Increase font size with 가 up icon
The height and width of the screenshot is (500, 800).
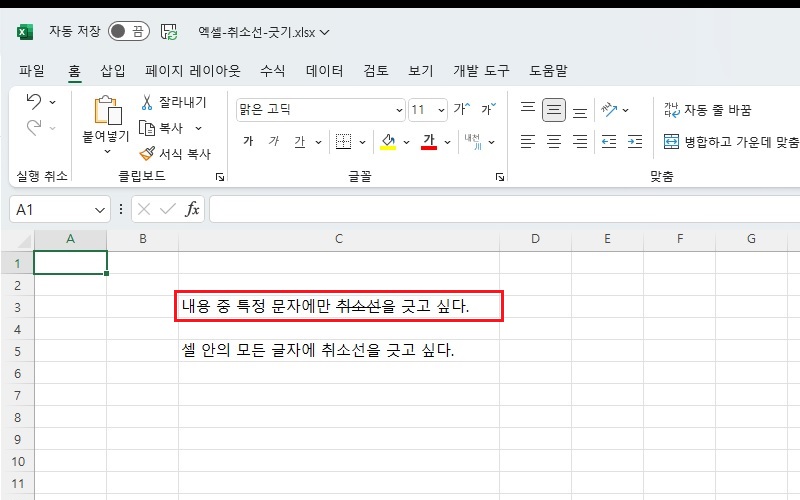click(x=462, y=109)
